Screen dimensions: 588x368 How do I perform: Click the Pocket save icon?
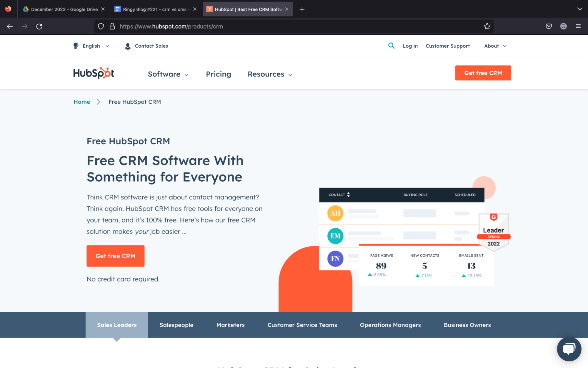pos(548,26)
